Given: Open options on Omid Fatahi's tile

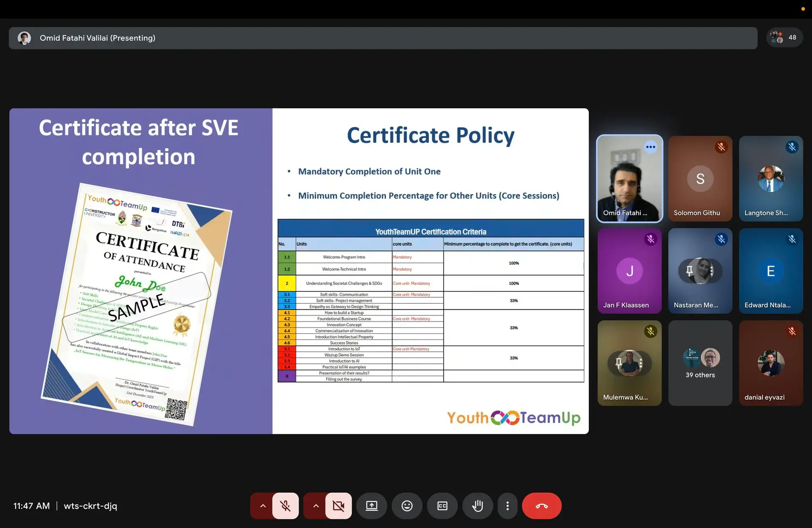Looking at the screenshot, I should tap(650, 147).
